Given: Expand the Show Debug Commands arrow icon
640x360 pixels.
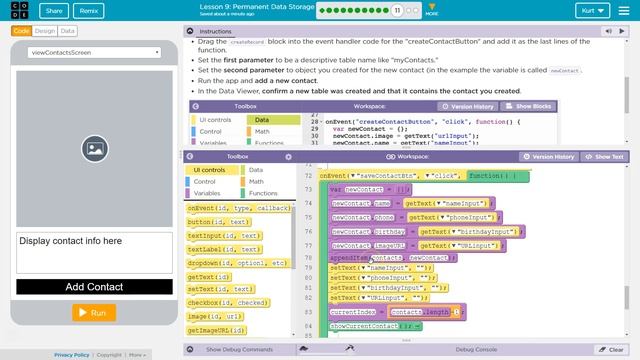Looking at the screenshot, I should point(190,349).
